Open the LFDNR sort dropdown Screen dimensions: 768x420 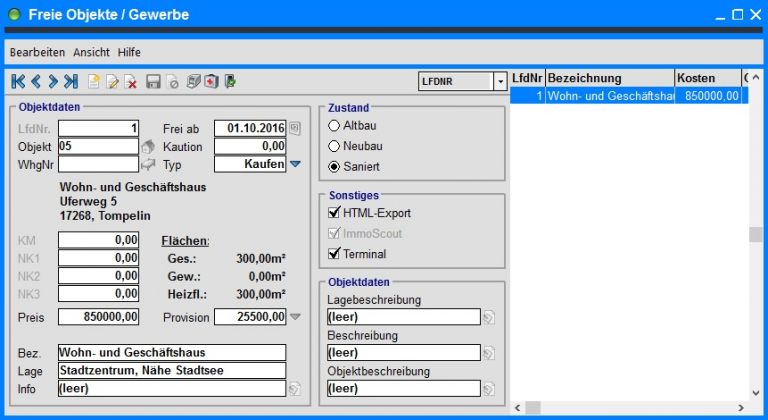(x=500, y=82)
